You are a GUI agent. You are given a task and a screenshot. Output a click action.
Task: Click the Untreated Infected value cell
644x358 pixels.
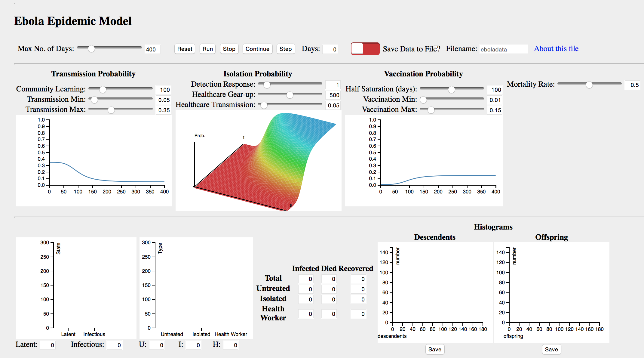click(306, 289)
